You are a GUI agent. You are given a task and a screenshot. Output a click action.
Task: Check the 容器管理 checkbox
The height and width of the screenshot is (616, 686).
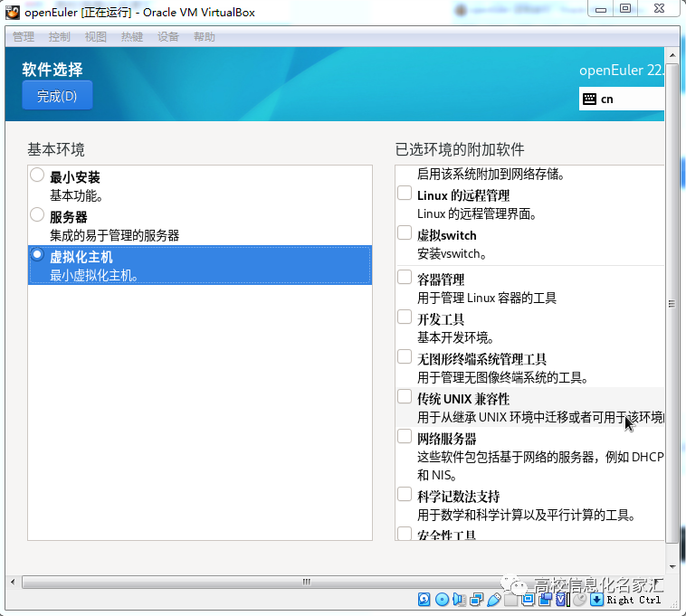coord(405,277)
